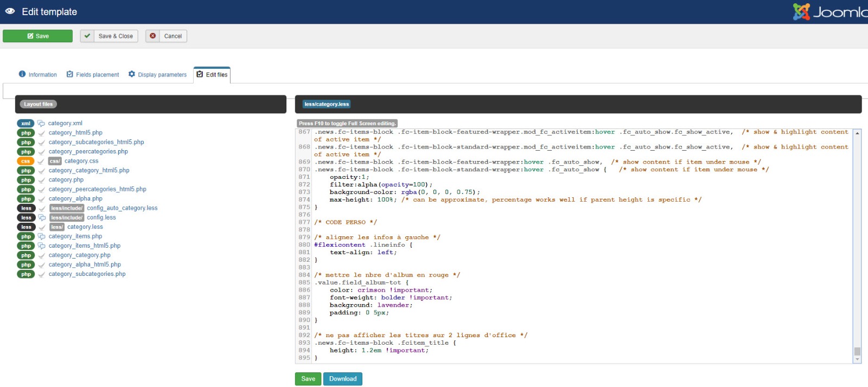Switch to the Information tab
The width and height of the screenshot is (868, 387).
pyautogui.click(x=38, y=75)
